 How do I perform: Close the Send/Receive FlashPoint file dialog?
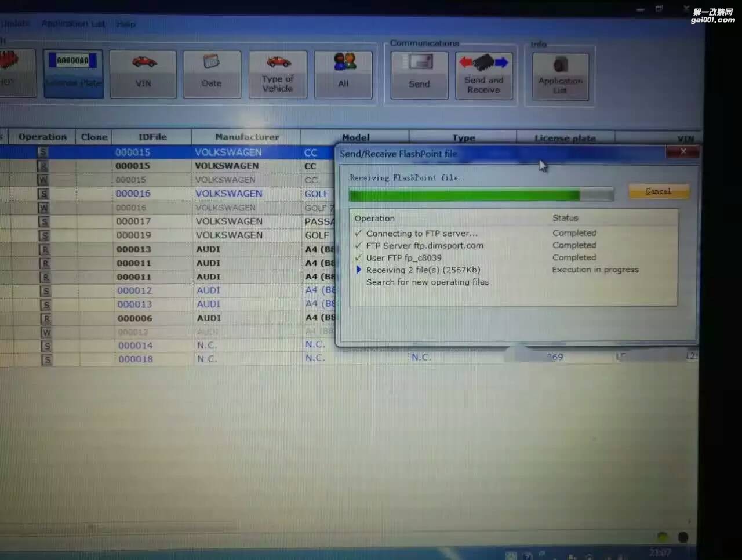[683, 152]
